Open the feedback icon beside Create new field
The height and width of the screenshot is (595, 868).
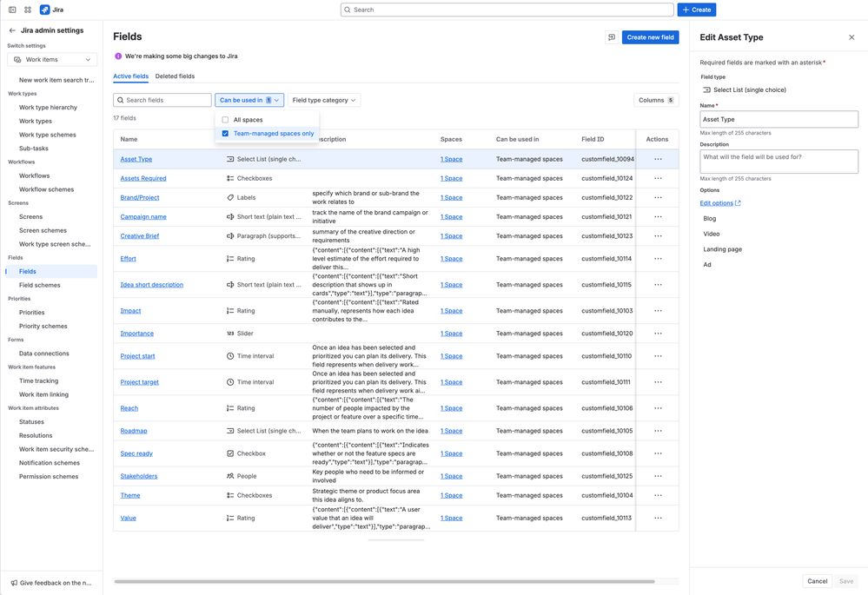612,37
